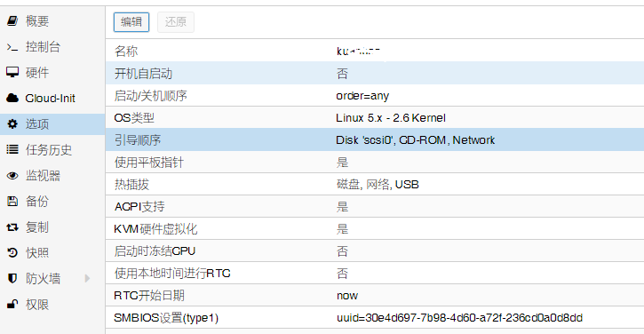Image resolution: width=644 pixels, height=334 pixels.
Task: Open the 备份 floppy disk icon
Action: tap(12, 202)
